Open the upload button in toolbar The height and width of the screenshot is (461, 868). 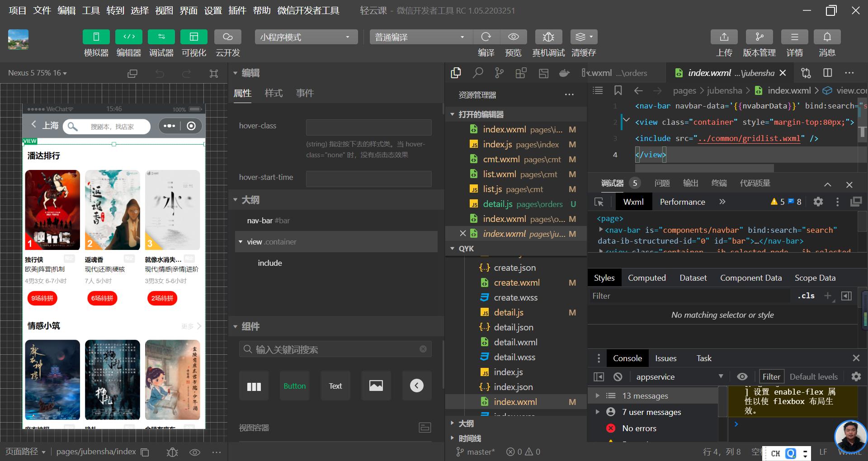[724, 37]
